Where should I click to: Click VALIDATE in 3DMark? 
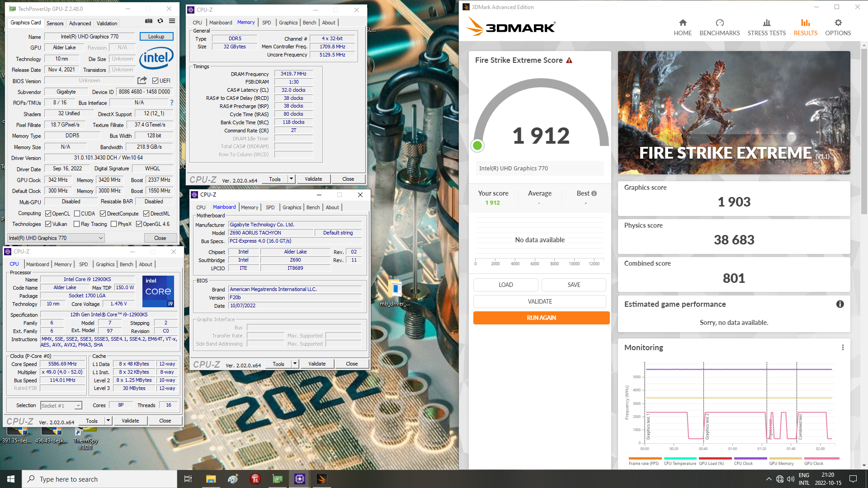[540, 301]
